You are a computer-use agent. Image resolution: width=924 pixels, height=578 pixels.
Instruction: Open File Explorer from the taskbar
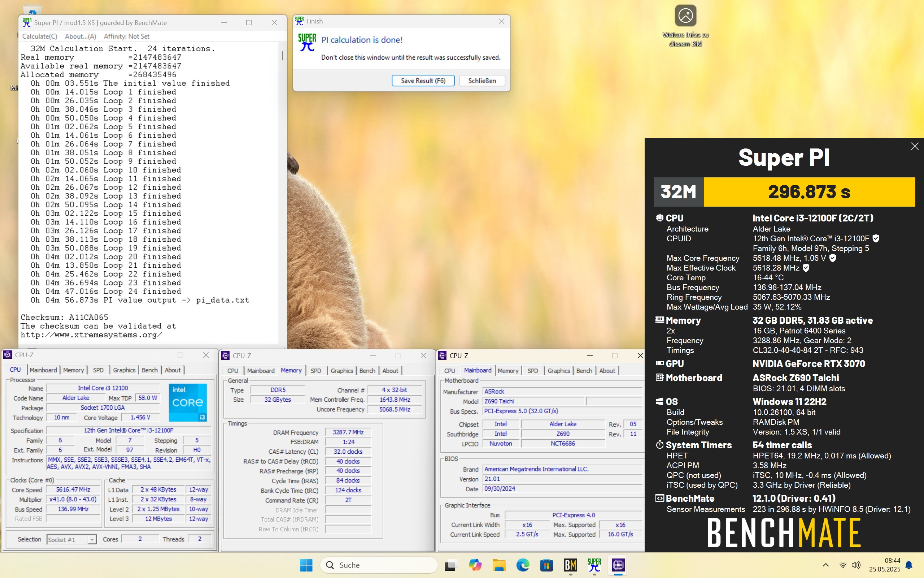click(499, 565)
